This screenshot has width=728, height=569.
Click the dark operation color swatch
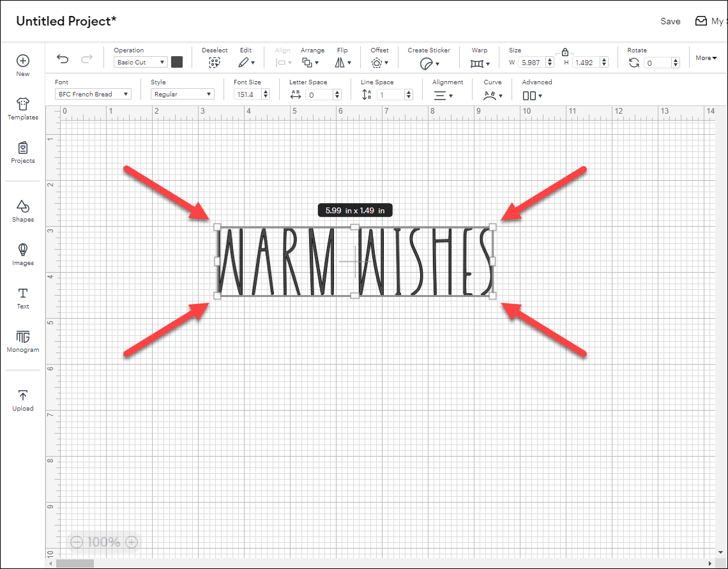(177, 62)
